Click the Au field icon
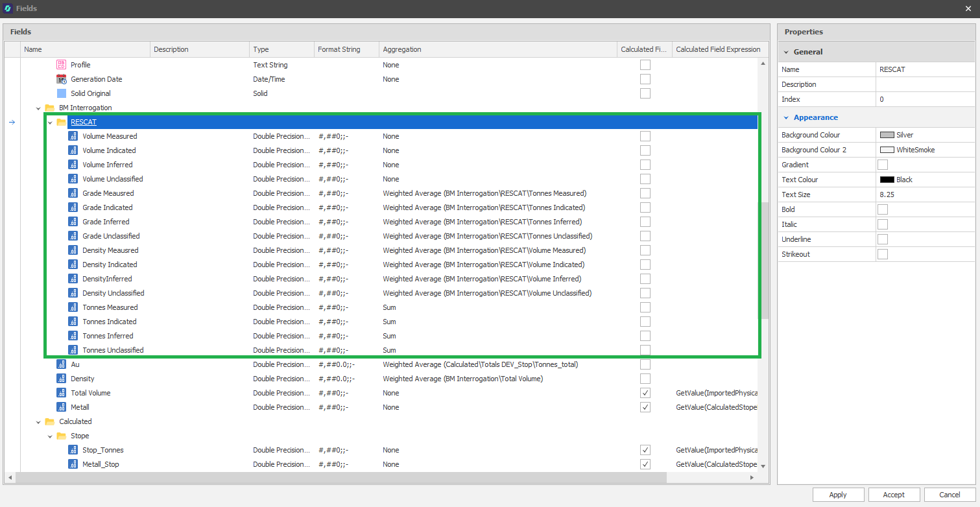The image size is (980, 507). click(x=61, y=364)
